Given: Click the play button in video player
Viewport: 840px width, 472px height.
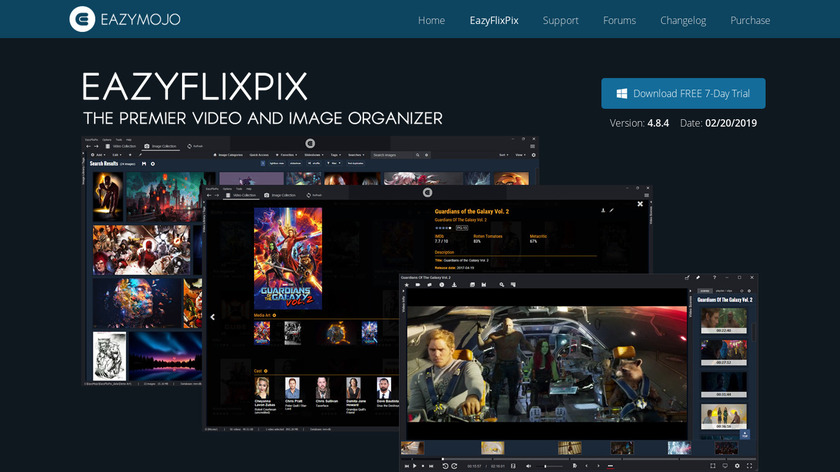Looking at the screenshot, I should [x=414, y=466].
